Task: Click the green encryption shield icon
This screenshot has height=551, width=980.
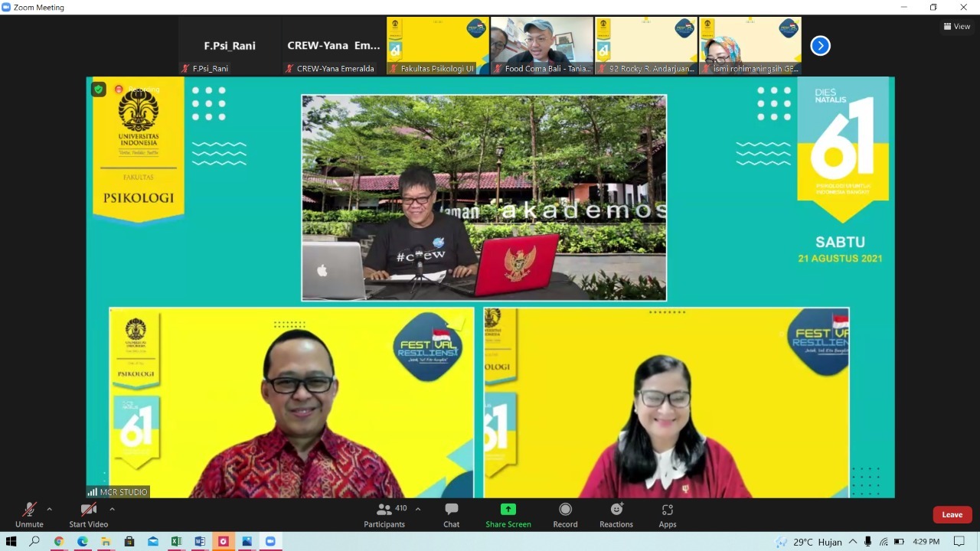Action: 98,90
